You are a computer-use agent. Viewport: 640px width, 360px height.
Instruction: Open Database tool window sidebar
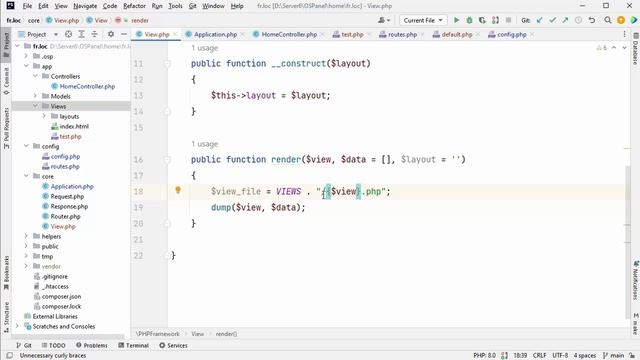tap(636, 49)
